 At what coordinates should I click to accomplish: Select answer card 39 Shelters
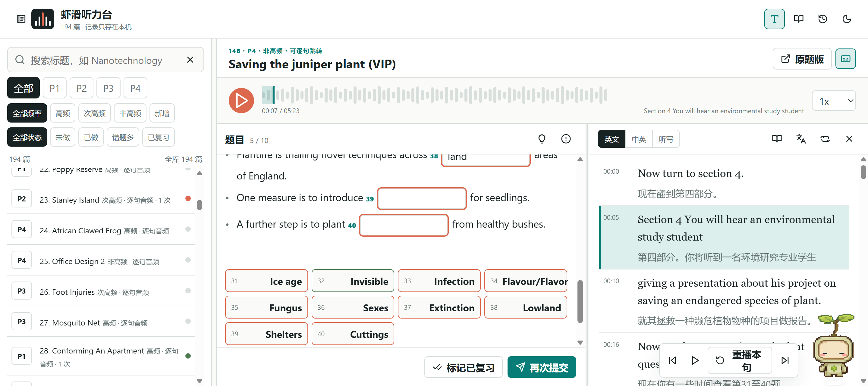tap(266, 334)
